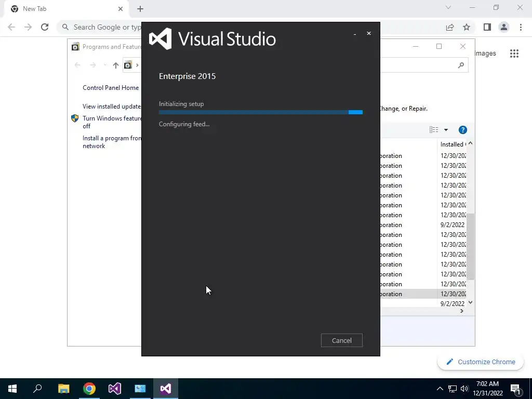Open the notification center icon

coord(515,389)
